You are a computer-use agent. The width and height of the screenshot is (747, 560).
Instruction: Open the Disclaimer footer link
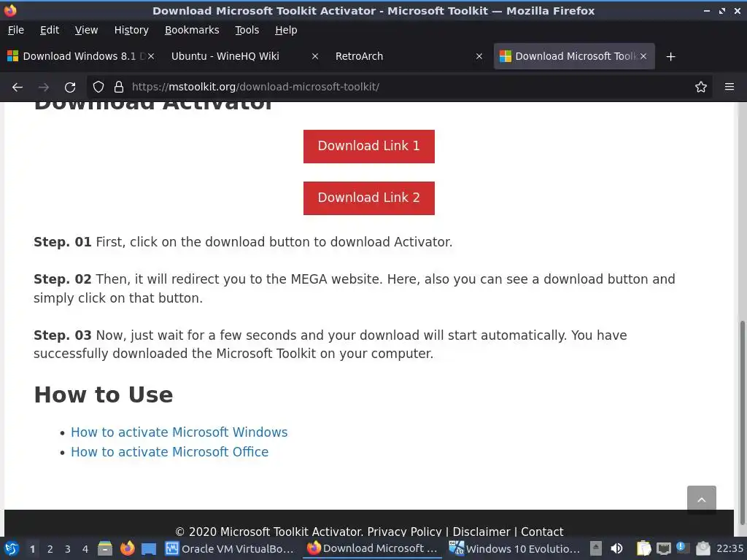pos(481,532)
